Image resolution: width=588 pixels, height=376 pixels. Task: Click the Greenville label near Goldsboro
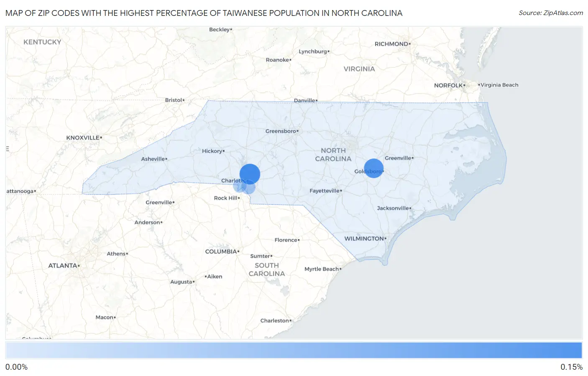click(398, 158)
